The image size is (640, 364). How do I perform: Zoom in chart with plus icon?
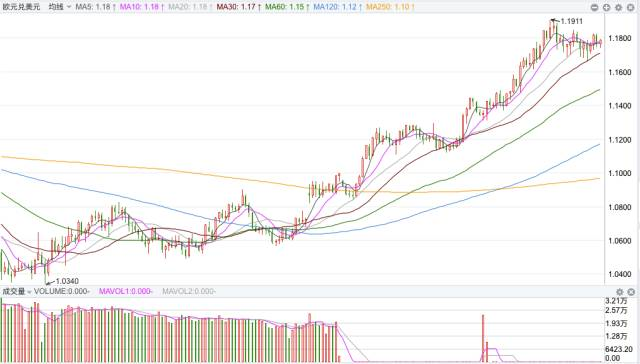pyautogui.click(x=607, y=7)
